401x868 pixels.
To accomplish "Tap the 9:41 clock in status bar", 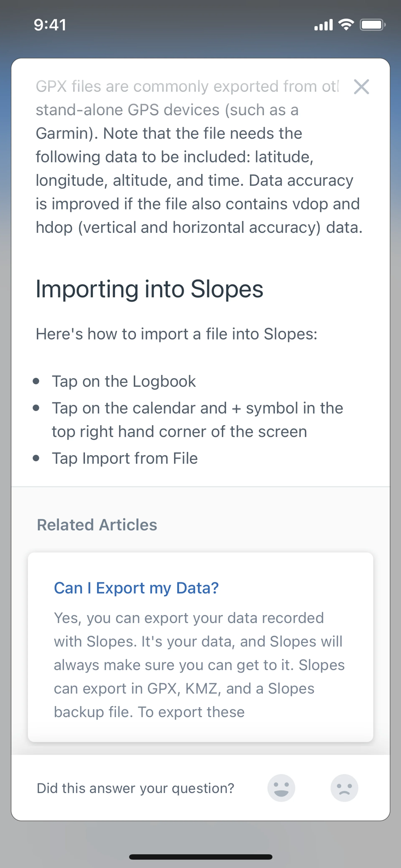I will pos(50,25).
